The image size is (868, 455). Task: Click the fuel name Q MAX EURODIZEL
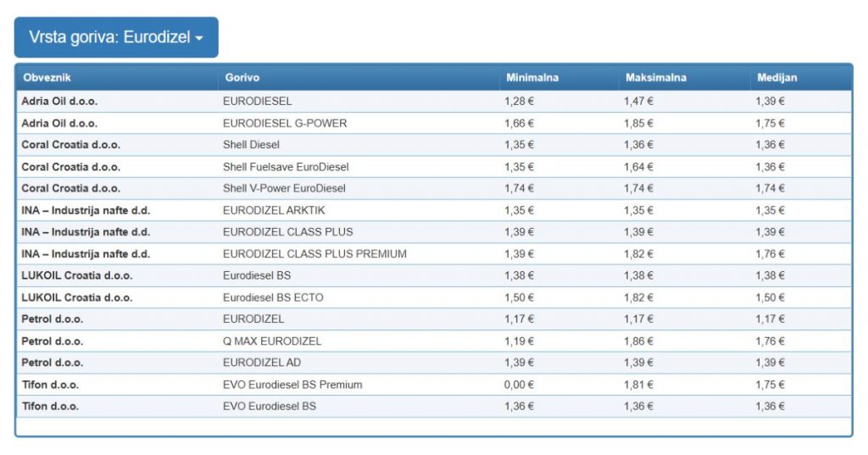[272, 341]
